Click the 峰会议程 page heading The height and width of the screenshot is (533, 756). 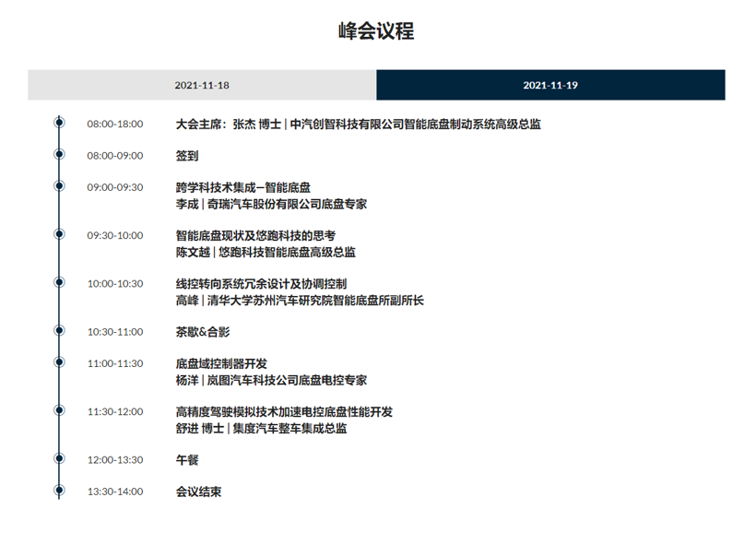(376, 31)
